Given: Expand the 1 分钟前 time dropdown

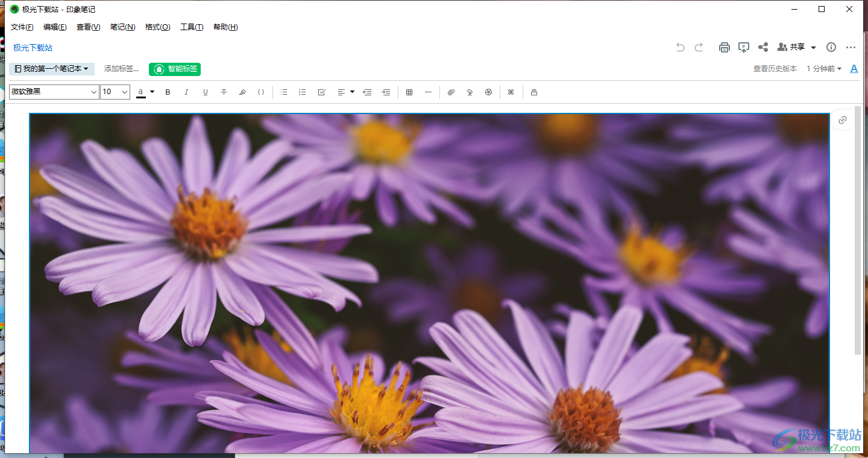Looking at the screenshot, I should (824, 69).
